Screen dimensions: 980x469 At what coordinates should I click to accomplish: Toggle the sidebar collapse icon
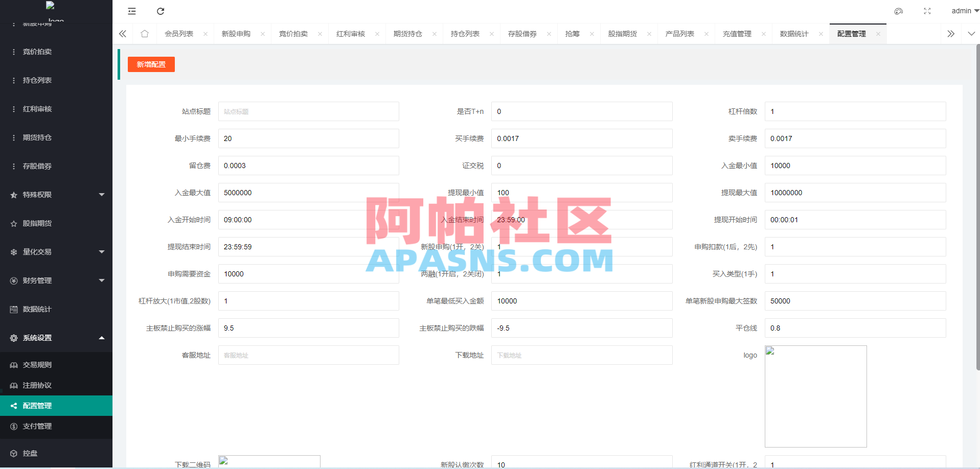[x=132, y=11]
